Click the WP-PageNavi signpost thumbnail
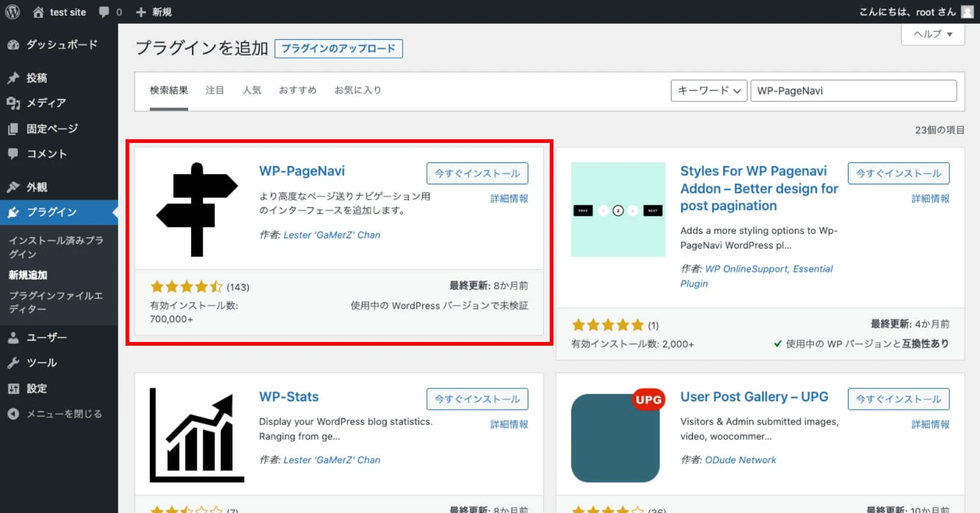Screen dimensions: 980x513 pyautogui.click(x=197, y=209)
